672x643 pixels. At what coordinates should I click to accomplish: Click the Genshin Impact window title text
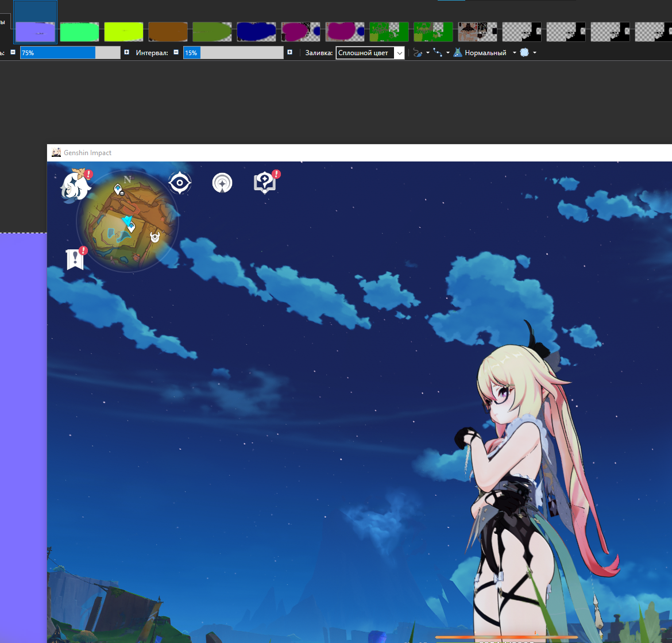(x=87, y=153)
